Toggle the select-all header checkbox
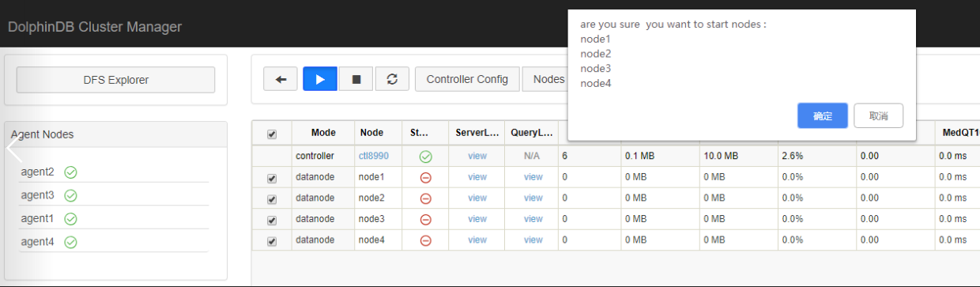Image resolution: width=980 pixels, height=287 pixels. 272,134
